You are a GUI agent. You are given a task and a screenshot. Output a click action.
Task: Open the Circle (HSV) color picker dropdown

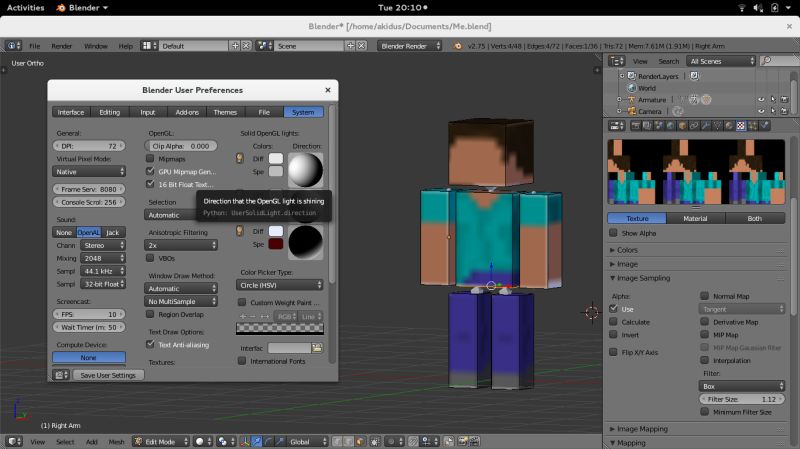280,285
